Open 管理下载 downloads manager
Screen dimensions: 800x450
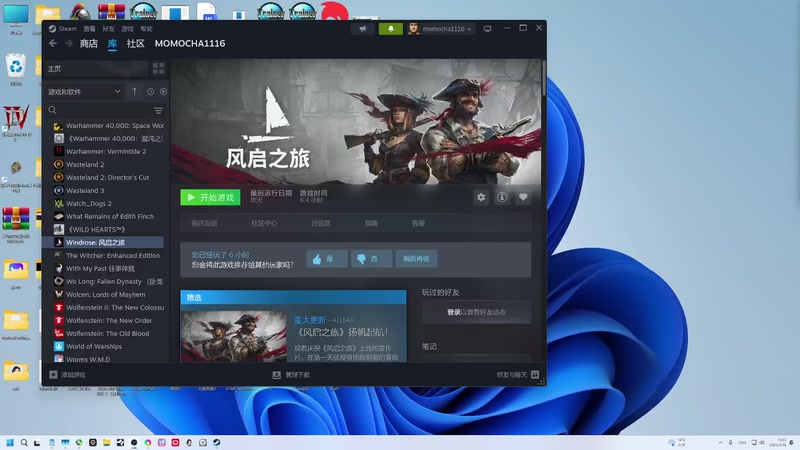[291, 374]
